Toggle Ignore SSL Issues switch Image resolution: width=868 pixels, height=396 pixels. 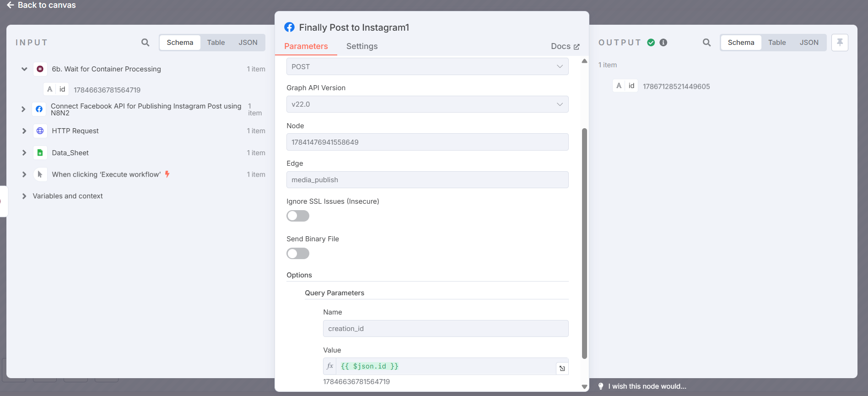(298, 216)
